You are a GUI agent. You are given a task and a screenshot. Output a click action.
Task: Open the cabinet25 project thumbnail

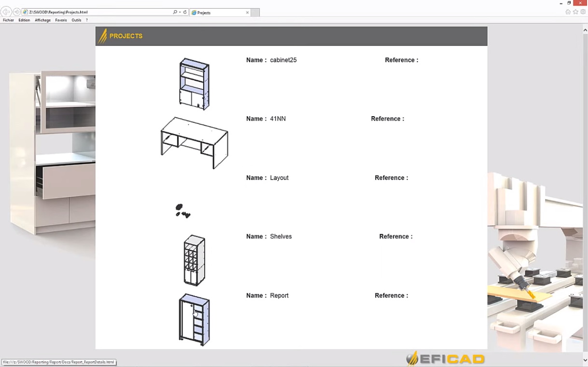point(194,84)
